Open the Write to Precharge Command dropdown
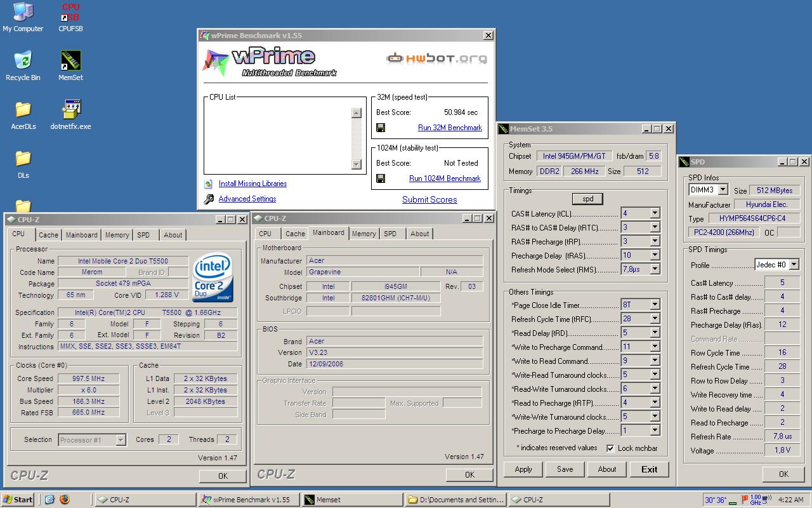The height and width of the screenshot is (508, 812). click(655, 347)
